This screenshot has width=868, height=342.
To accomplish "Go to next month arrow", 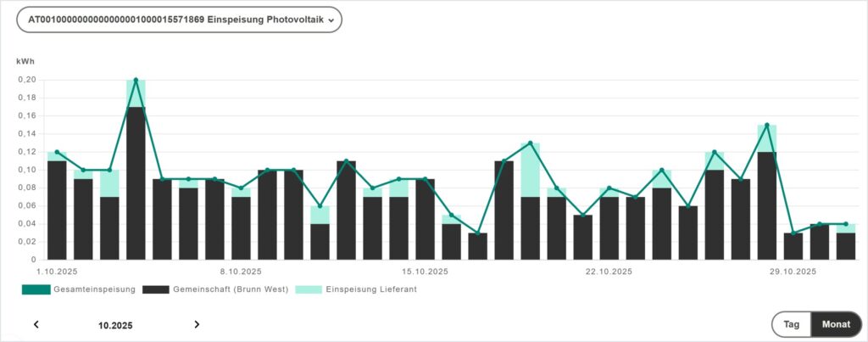I will pos(197,324).
